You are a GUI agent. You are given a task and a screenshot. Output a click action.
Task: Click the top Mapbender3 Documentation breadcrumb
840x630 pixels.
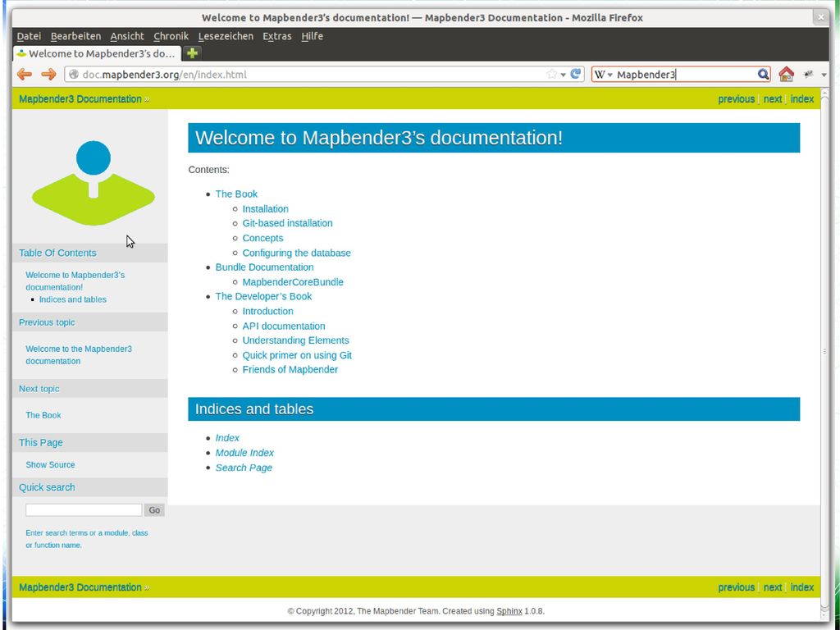coord(80,99)
